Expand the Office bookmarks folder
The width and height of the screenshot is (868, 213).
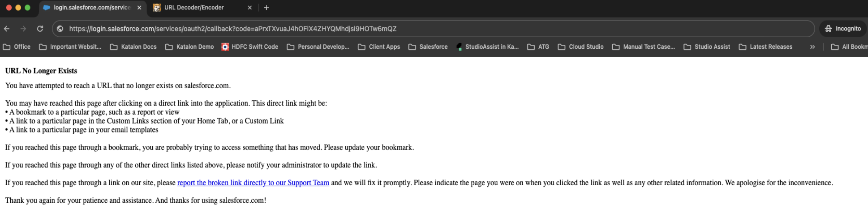tap(17, 47)
